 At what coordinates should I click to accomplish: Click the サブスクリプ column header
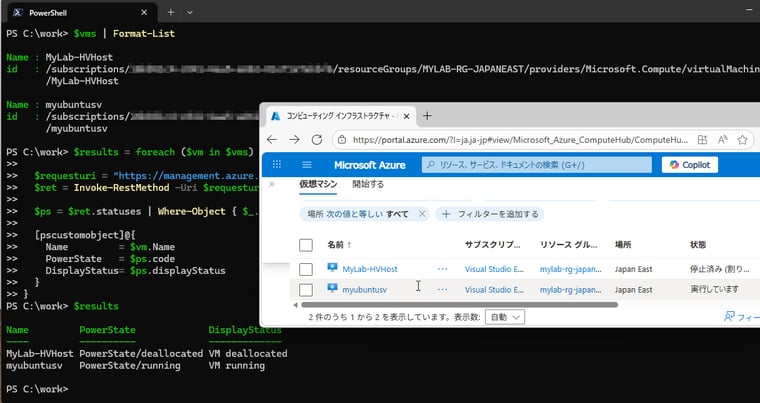[x=492, y=245]
